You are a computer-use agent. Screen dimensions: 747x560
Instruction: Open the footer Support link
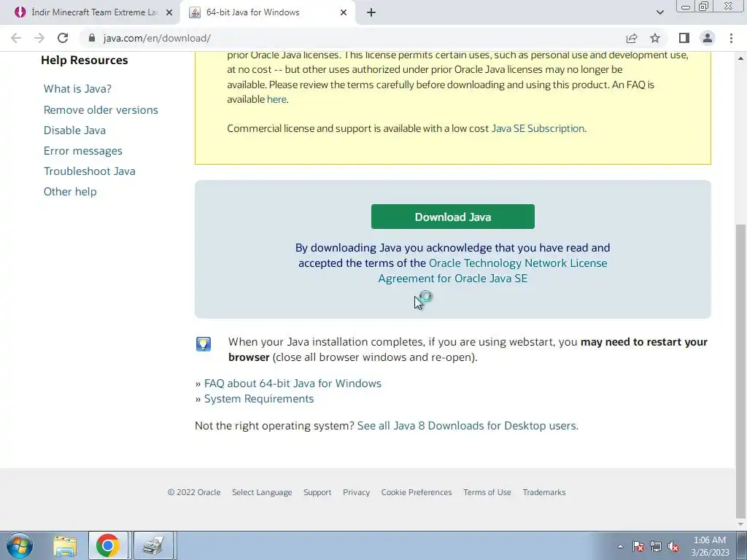[317, 492]
